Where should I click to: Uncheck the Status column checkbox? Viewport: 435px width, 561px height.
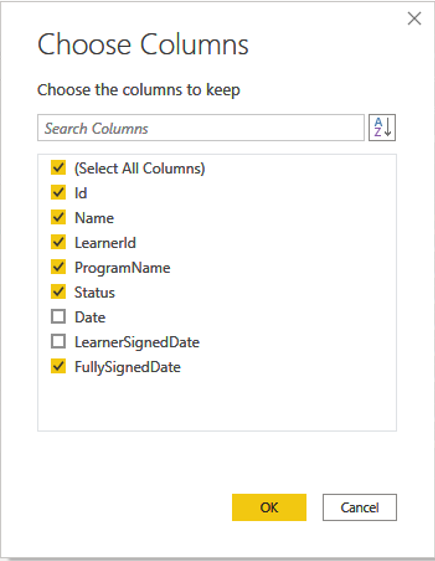tap(58, 292)
